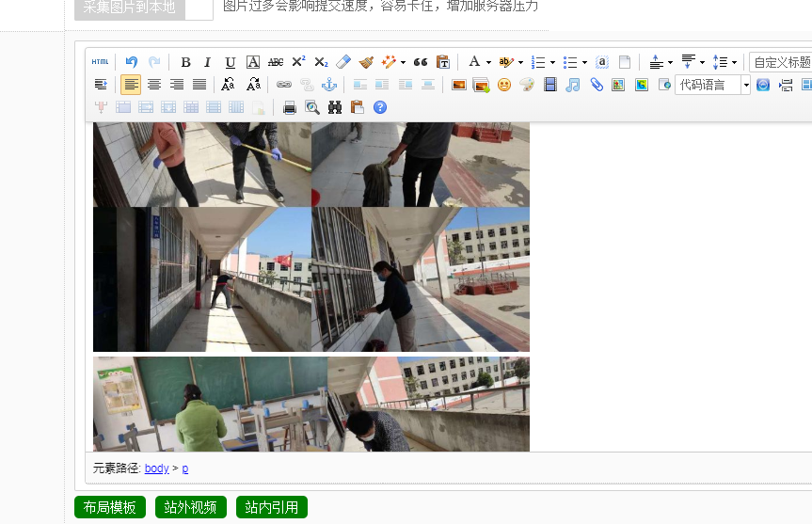This screenshot has height=524, width=812.
Task: Insert an anchor into the document
Action: click(x=329, y=85)
